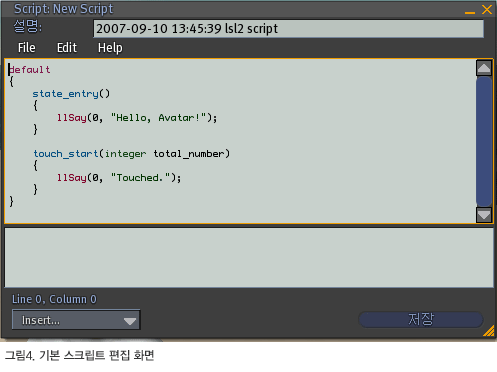Click the scroll up arrow in code editor

click(484, 68)
